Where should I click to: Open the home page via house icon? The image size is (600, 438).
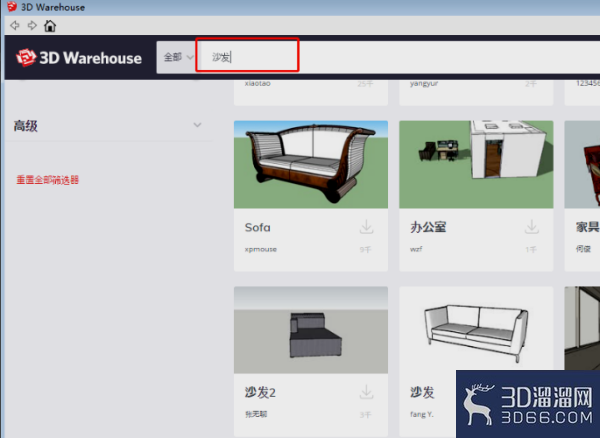pyautogui.click(x=50, y=26)
